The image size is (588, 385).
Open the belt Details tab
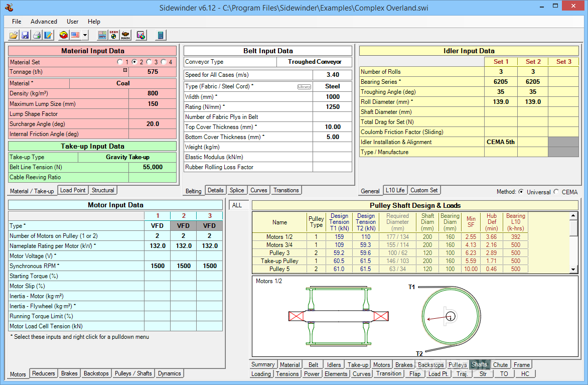(x=216, y=190)
